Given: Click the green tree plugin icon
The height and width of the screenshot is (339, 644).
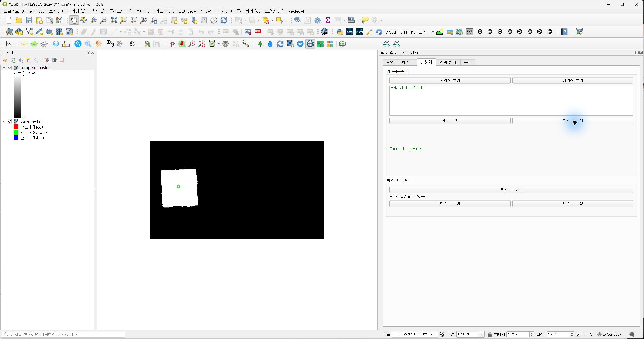Looking at the screenshot, I should click(x=260, y=44).
